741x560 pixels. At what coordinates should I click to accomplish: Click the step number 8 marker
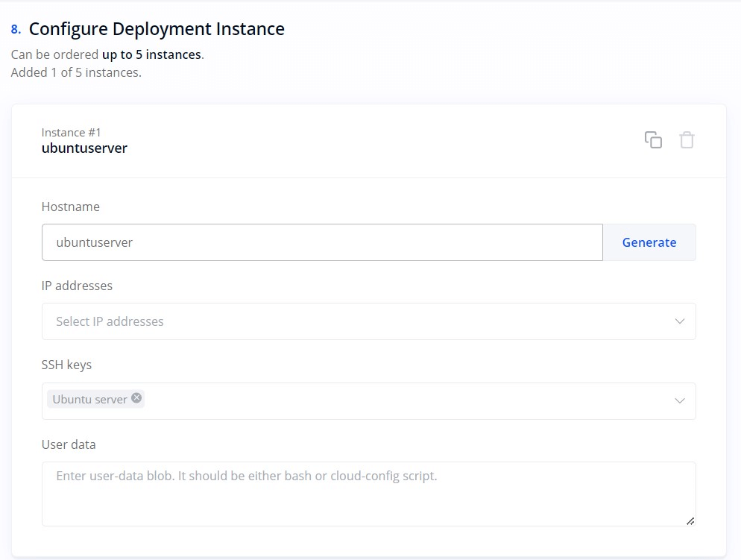pyautogui.click(x=16, y=30)
